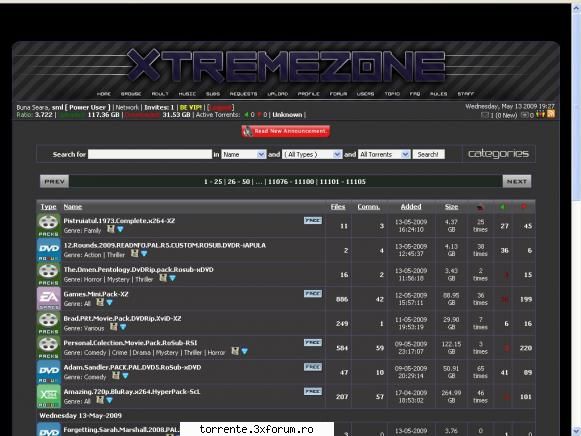Click DVD category icon for Adam.Sandler.PACK row
Screen dimensions: 581x436
49,372
